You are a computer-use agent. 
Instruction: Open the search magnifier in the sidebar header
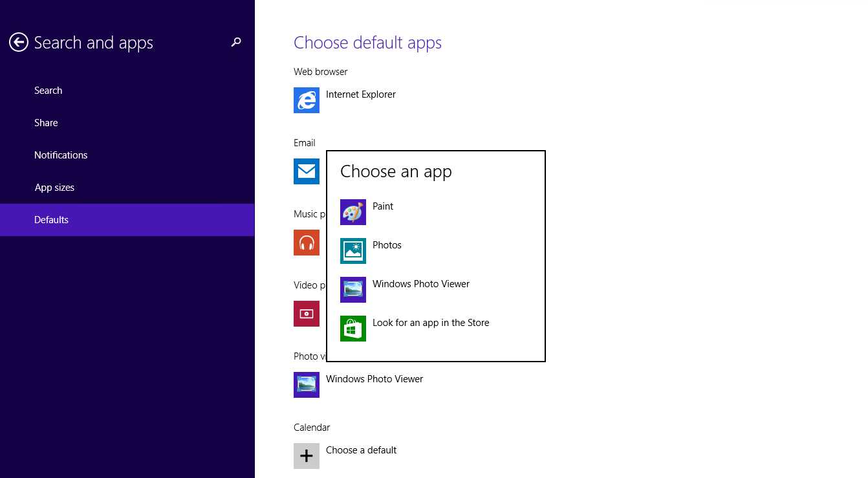(x=236, y=43)
